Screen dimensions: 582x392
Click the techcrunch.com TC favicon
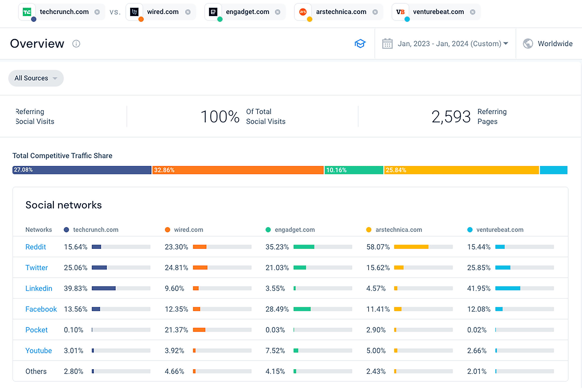point(27,12)
